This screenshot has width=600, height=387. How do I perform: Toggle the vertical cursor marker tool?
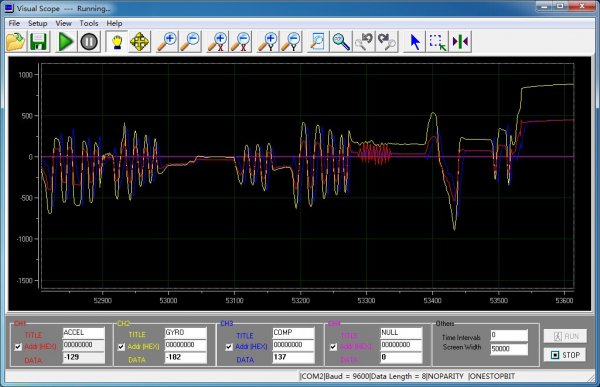click(460, 42)
